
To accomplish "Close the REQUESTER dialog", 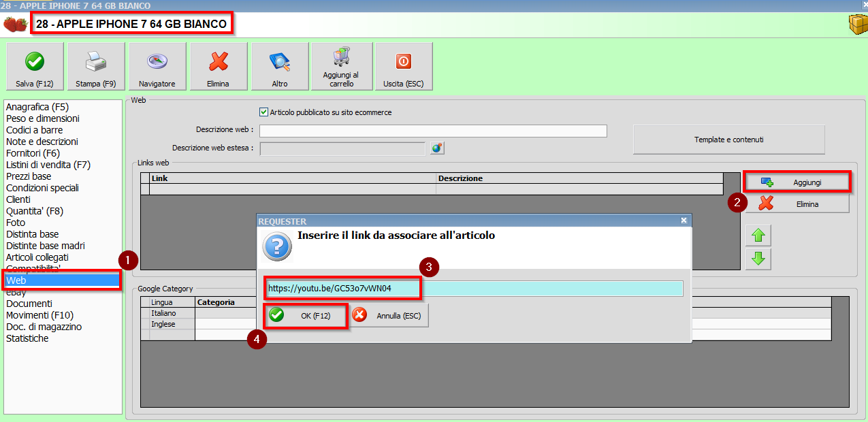I will (684, 221).
